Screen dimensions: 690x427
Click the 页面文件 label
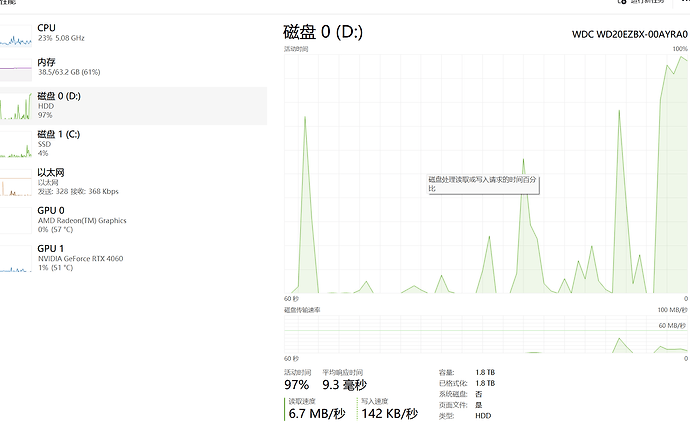pos(453,405)
